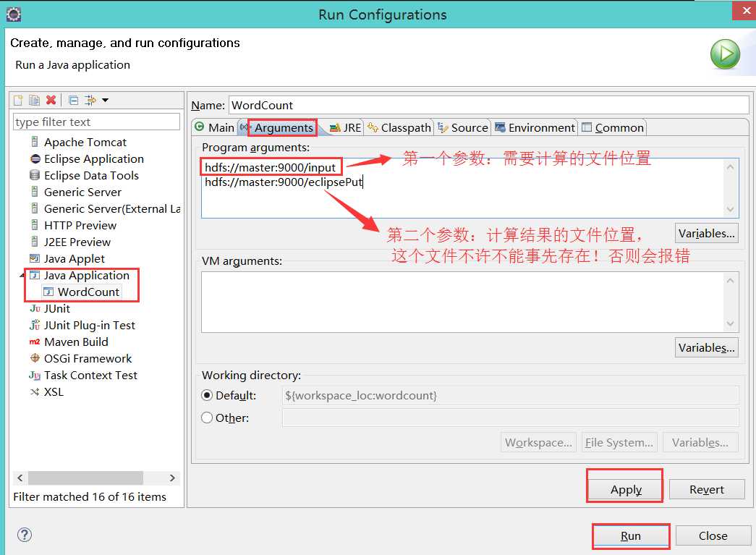Click the Run button

[x=631, y=535]
